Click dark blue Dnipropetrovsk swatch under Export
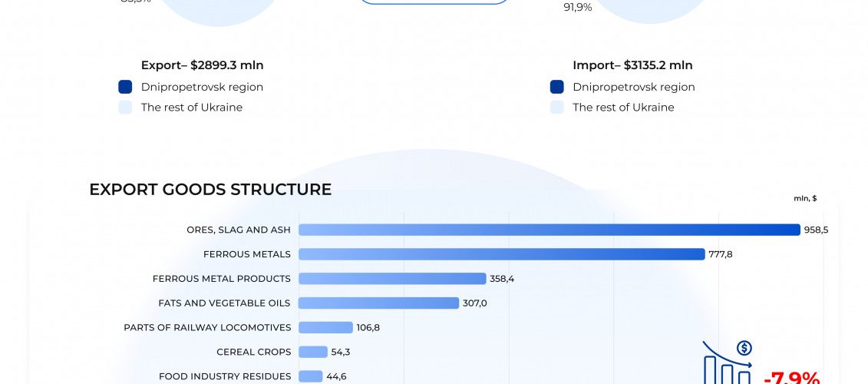This screenshot has height=384, width=868. [125, 87]
